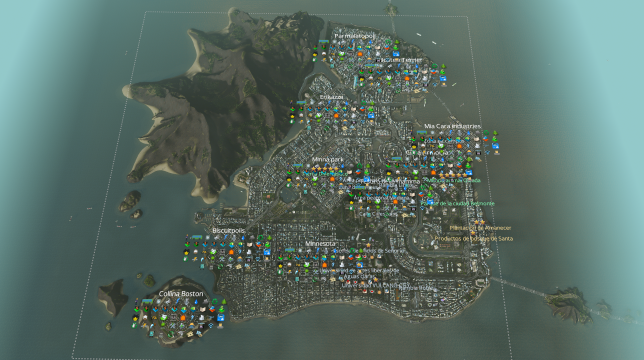Image resolution: width=644 pixels, height=360 pixels.
Task: Select the Parmalatopolis district name at top
Action: click(355, 36)
